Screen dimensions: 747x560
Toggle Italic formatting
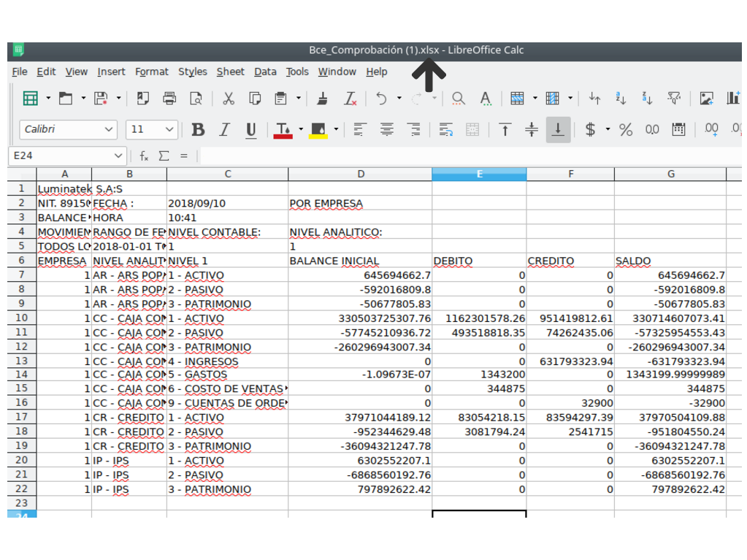[224, 130]
